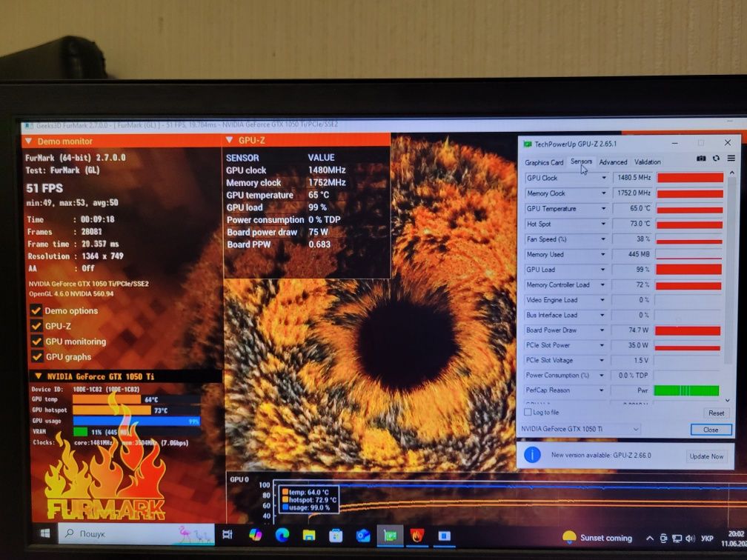Toggle the Demo options checkbox in FurMark

coord(36,310)
